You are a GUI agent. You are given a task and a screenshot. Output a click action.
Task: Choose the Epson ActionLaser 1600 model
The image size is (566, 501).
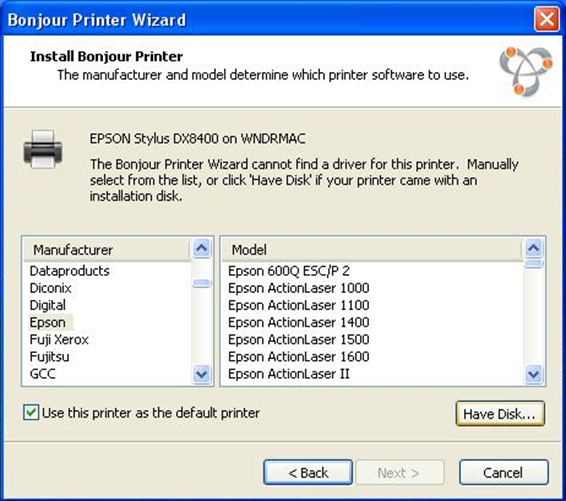point(299,357)
